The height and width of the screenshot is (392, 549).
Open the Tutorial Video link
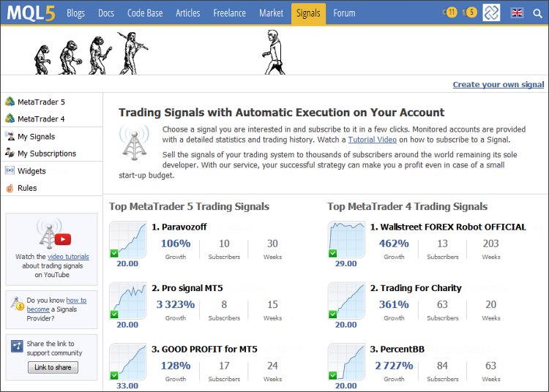372,140
